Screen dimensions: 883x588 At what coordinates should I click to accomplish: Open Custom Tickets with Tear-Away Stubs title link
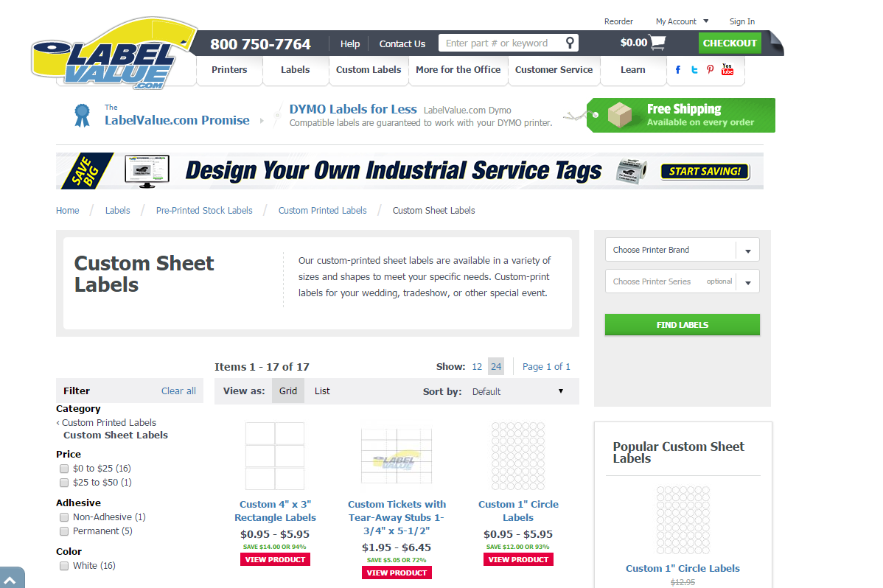[397, 517]
